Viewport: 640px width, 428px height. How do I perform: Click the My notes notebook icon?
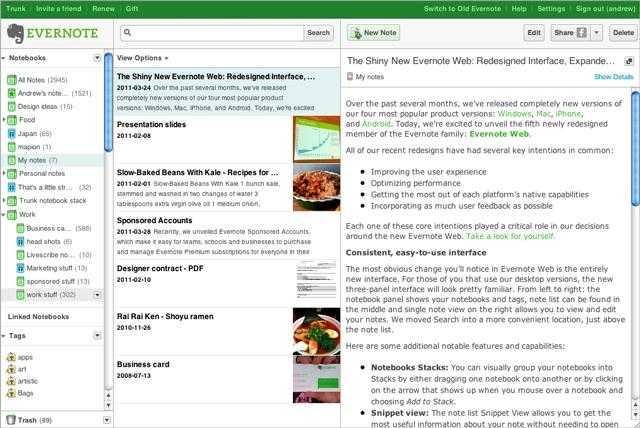(12, 160)
